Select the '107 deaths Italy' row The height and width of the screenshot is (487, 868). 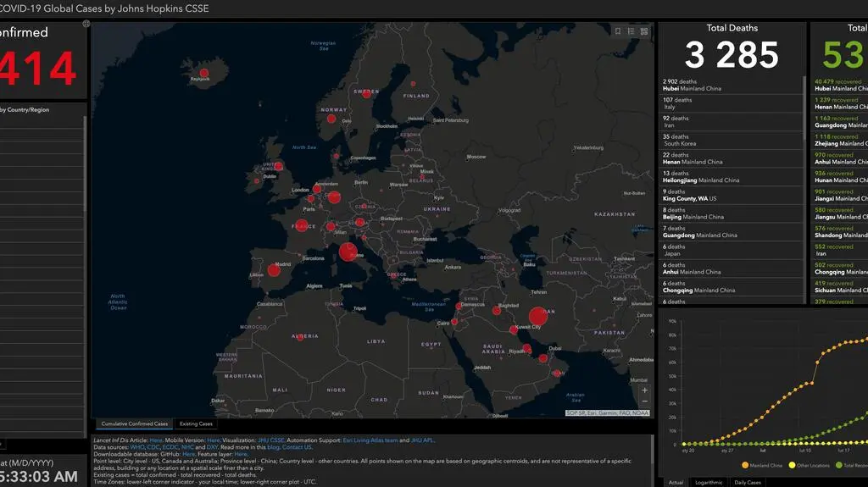click(x=731, y=103)
